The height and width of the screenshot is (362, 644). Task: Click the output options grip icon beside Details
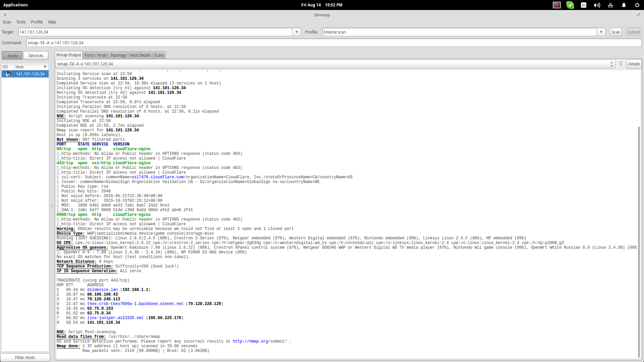coord(621,64)
